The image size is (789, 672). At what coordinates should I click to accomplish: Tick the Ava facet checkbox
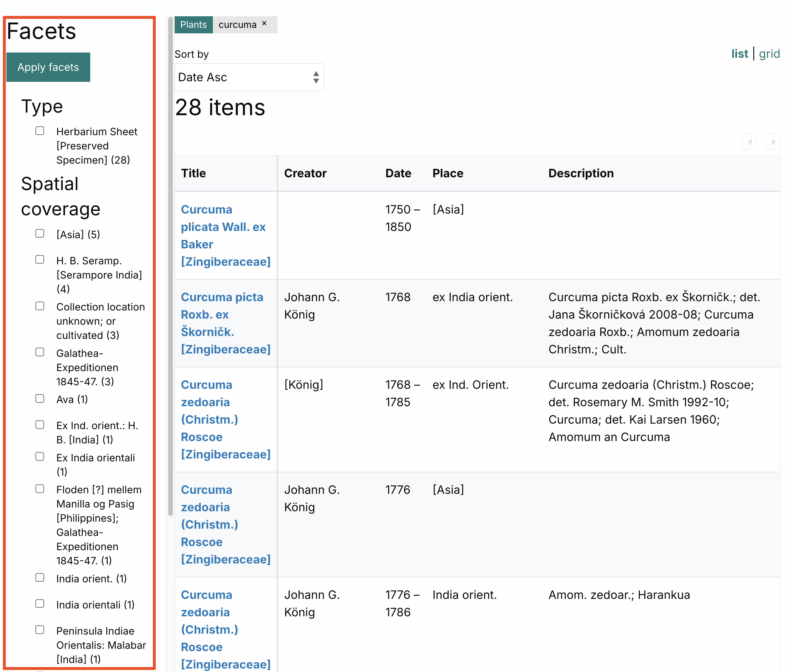click(x=40, y=399)
